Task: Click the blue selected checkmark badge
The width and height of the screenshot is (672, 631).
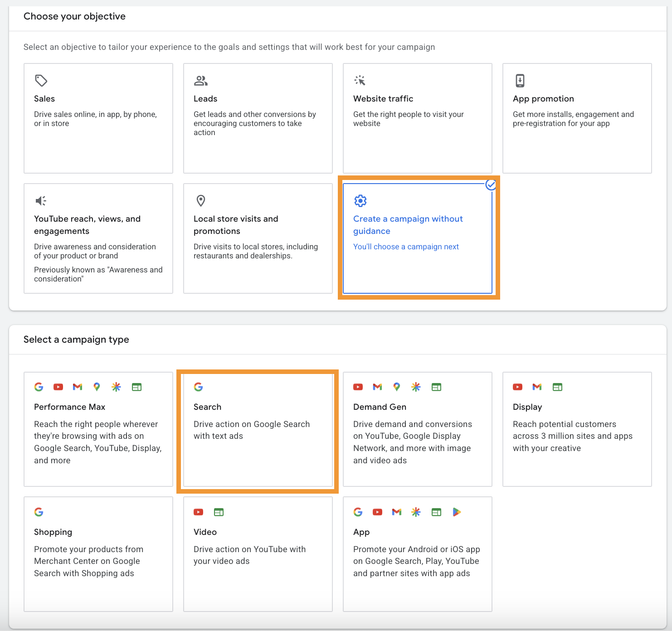Action: (x=491, y=185)
